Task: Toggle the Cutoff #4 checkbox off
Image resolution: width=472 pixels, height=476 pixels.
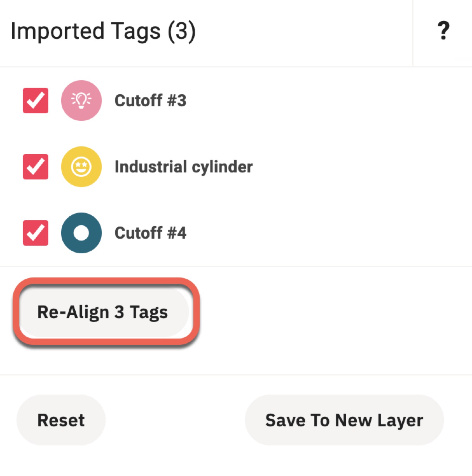Action: pos(35,233)
